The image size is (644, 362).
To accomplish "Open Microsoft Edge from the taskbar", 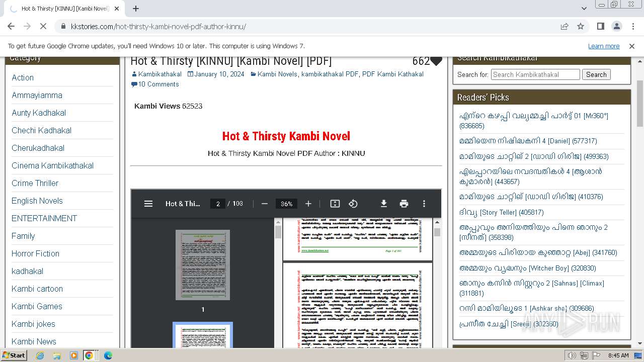I will coord(108,355).
